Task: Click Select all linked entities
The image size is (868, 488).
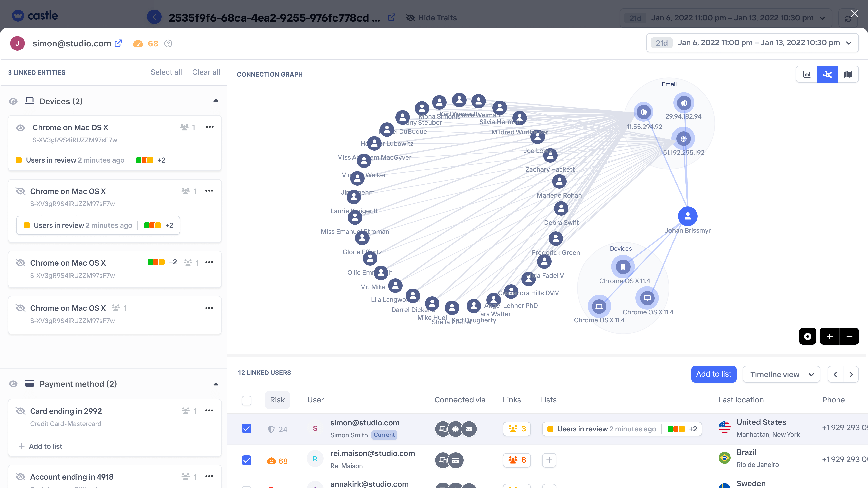Action: (x=166, y=72)
